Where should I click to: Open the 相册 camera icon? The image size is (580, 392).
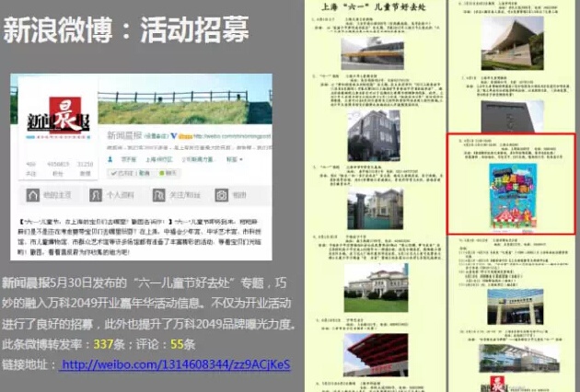tap(220, 195)
